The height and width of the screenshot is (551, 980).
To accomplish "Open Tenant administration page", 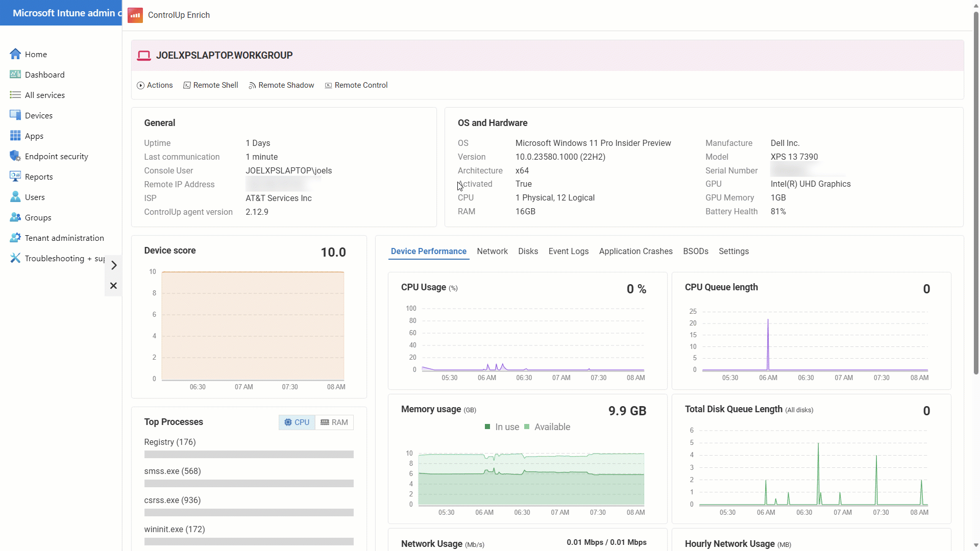I will [x=64, y=238].
